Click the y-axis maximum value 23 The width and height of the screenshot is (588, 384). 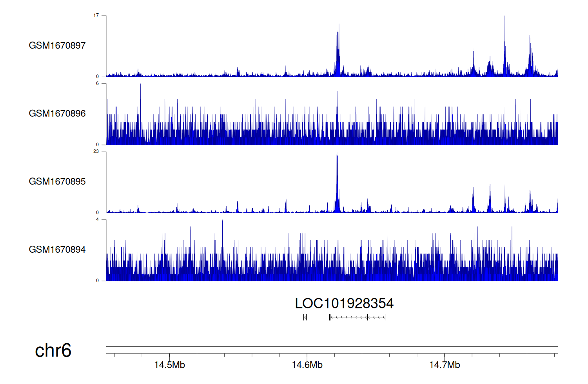coord(96,151)
